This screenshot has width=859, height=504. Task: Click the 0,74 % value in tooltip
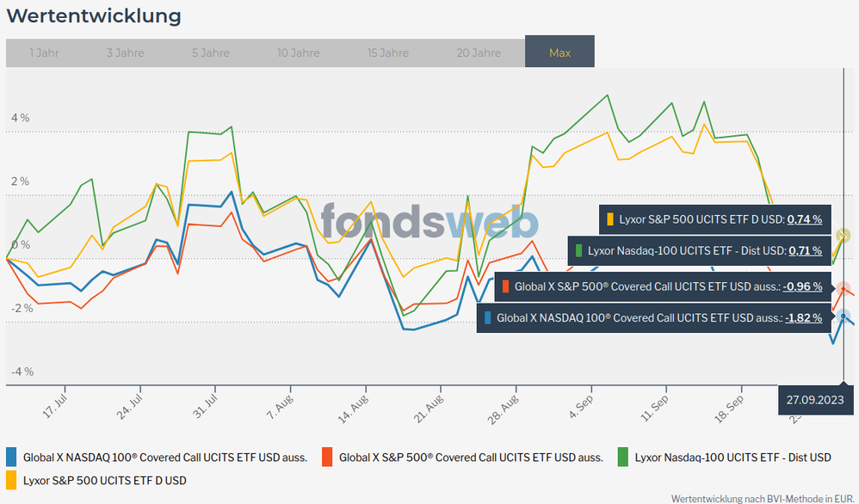tap(805, 219)
